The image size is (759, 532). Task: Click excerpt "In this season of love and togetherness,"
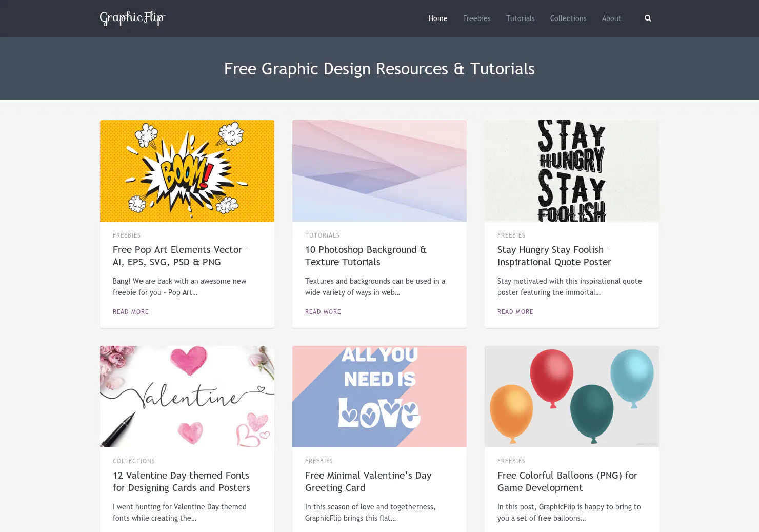[370, 507]
